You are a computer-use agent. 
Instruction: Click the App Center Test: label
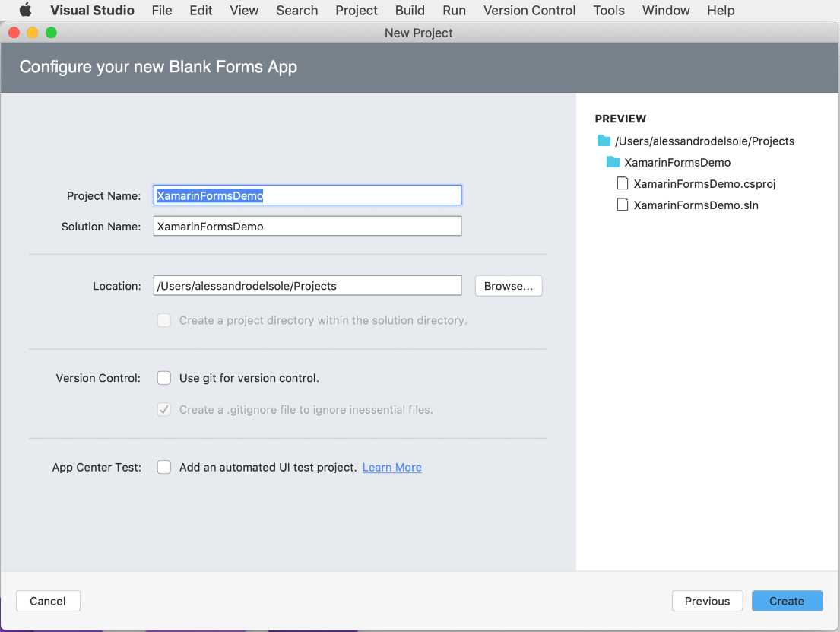click(x=97, y=468)
